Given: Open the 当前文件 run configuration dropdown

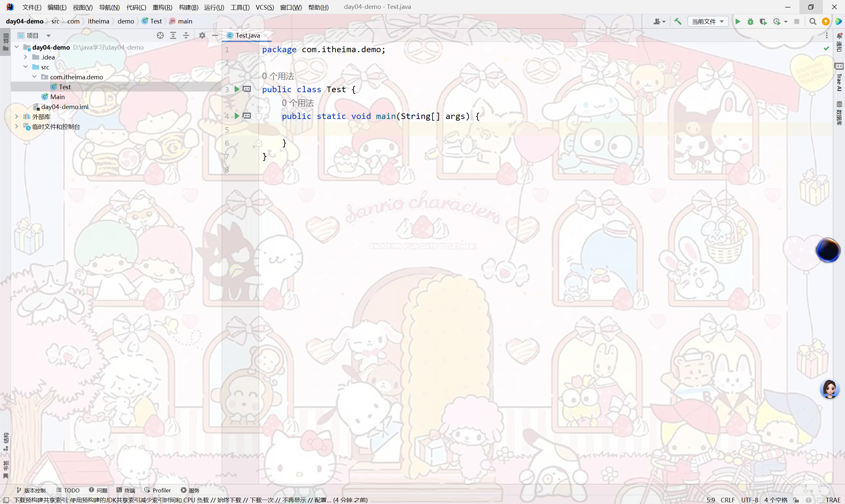Looking at the screenshot, I should point(708,21).
